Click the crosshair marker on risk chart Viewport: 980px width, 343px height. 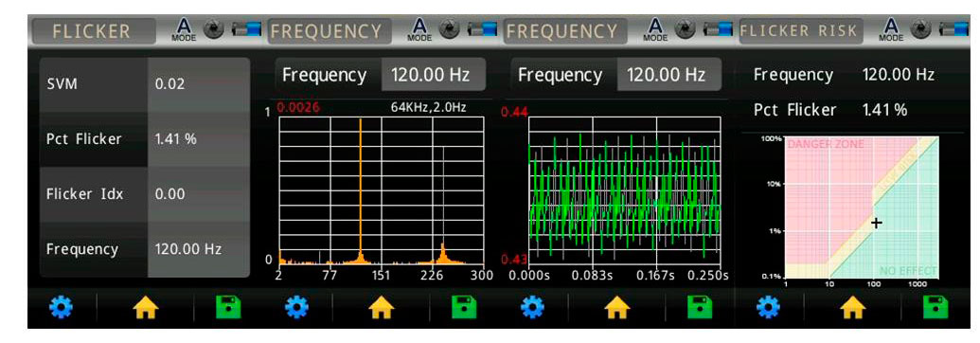click(877, 223)
